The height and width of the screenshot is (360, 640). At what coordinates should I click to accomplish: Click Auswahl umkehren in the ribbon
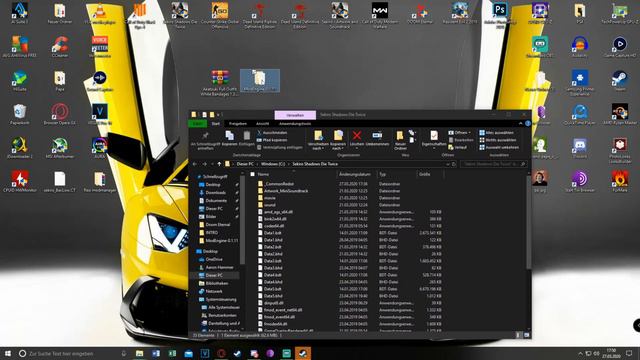(x=499, y=147)
